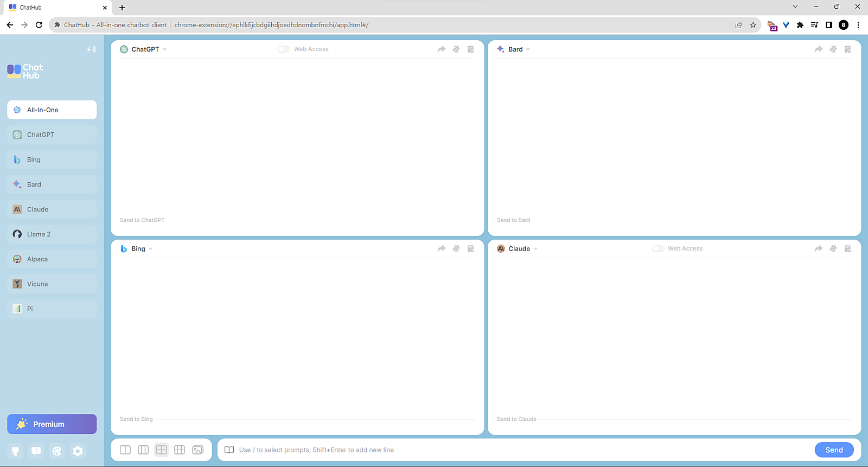Share the Claude conversation
Image resolution: width=868 pixels, height=467 pixels.
pyautogui.click(x=819, y=249)
